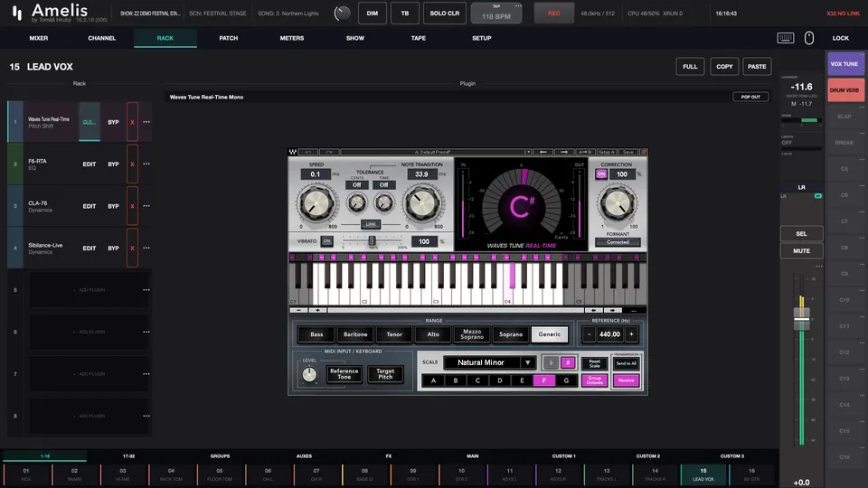Click the plugin undo arrow
The image size is (868, 488).
point(308,152)
